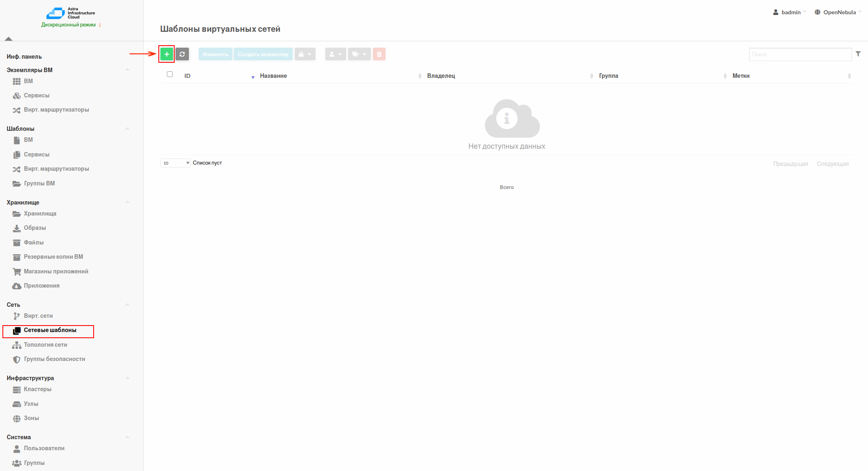Open the page size dropdown showing 10

pos(175,163)
